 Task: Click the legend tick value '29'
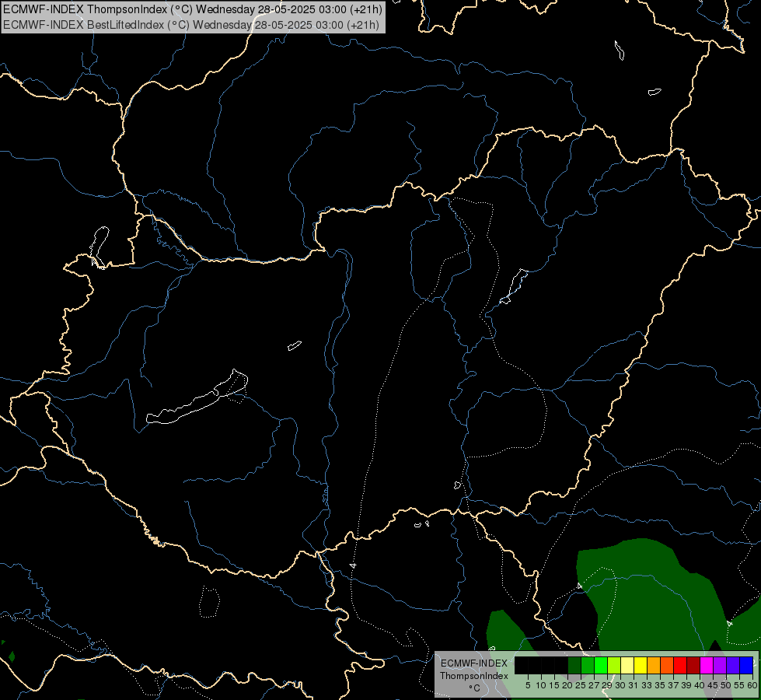pyautogui.click(x=606, y=685)
